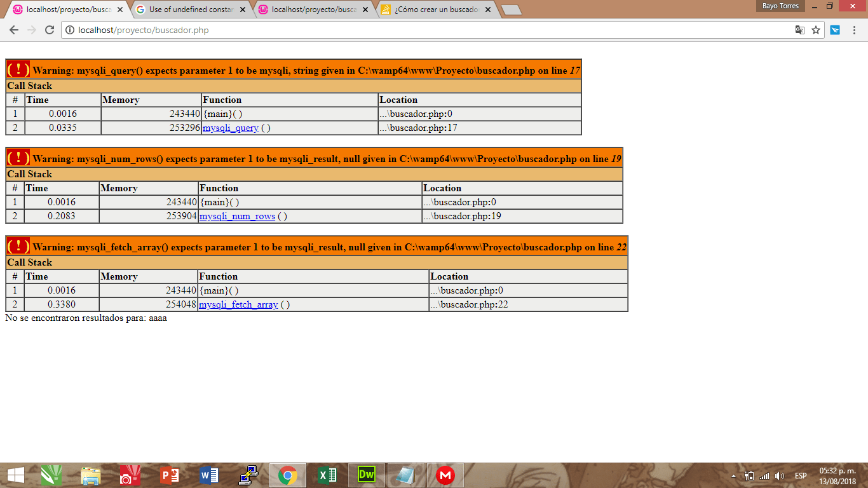Reload the buscador.php page

[x=50, y=30]
